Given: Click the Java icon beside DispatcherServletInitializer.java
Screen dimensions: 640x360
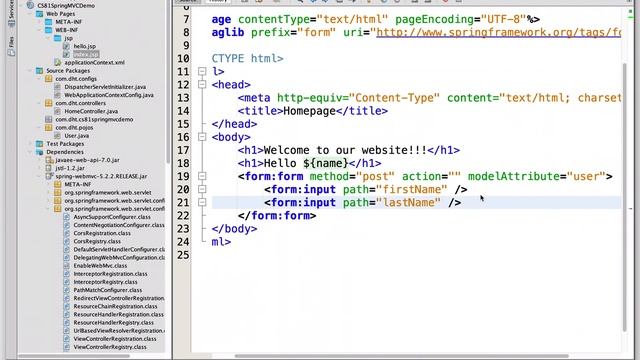Looking at the screenshot, I should point(58,87).
